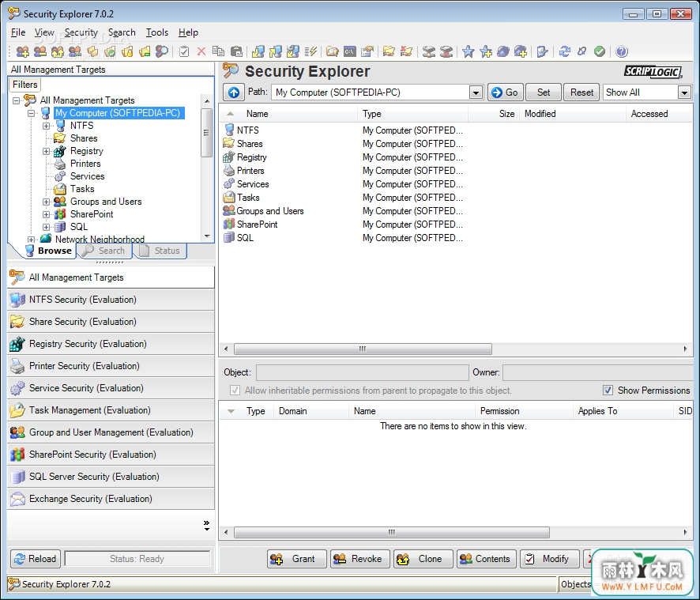Click the permissions list horizontal scrollbar thumb
Viewport: 700px width, 600px height.
[x=392, y=532]
